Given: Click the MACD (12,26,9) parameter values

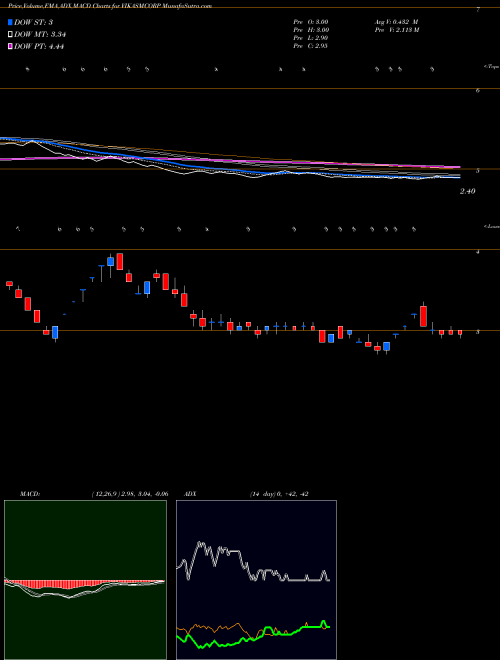Looking at the screenshot, I should click(x=130, y=494).
